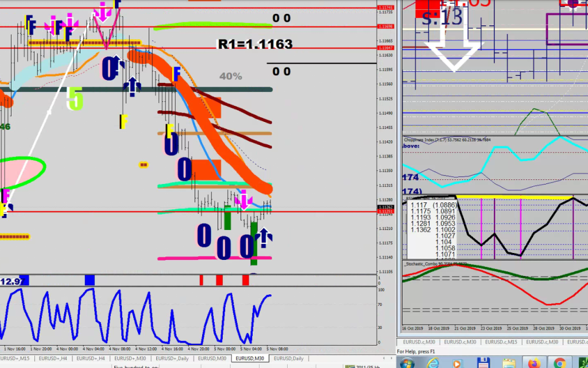This screenshot has width=588, height=368.
Task: Switch to Firefox in the taskbar
Action: [533, 362]
